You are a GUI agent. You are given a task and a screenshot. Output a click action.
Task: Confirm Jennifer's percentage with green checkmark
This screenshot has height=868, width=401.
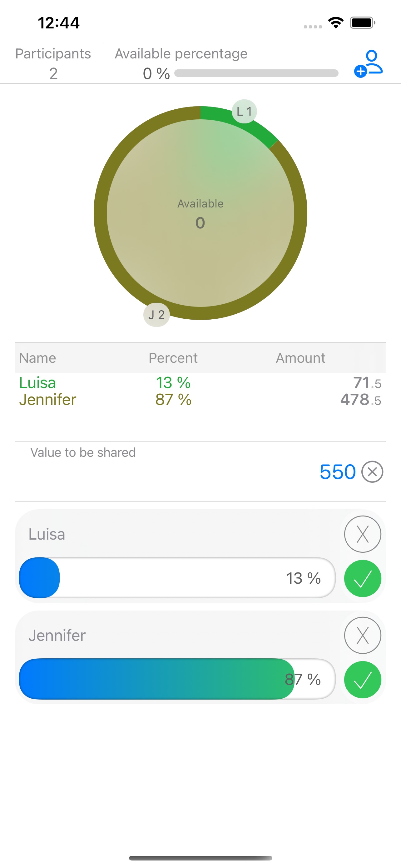(x=362, y=679)
